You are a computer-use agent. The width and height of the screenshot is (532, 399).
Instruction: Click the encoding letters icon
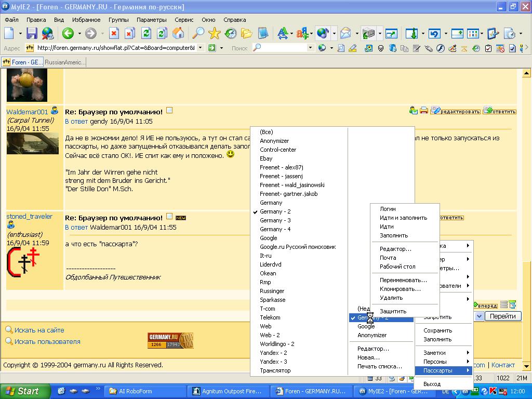click(302, 33)
